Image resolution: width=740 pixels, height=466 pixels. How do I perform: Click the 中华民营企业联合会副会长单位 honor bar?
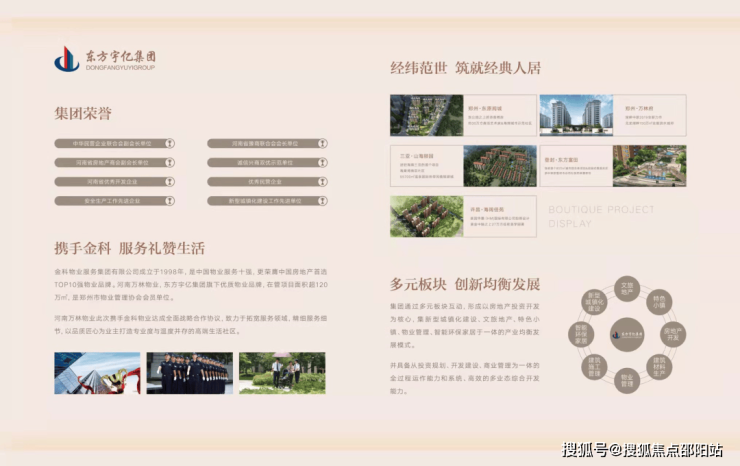click(x=115, y=144)
